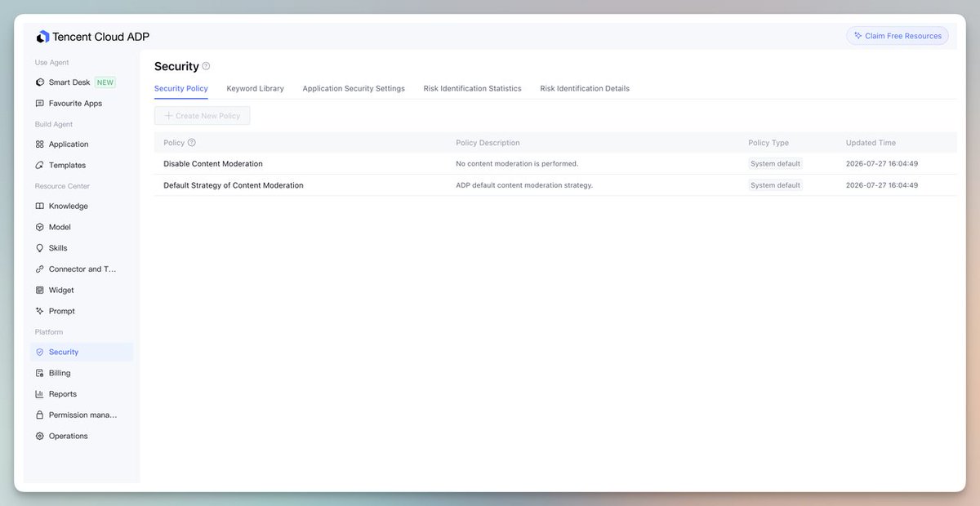
Task: Click the Disable Content Moderation policy name
Action: pos(213,164)
